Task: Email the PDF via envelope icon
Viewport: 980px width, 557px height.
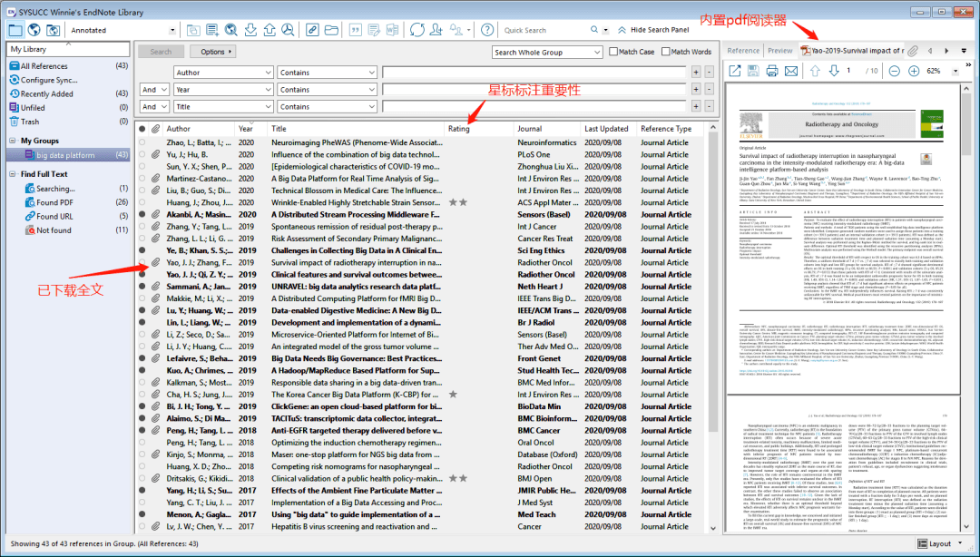Action: [791, 71]
